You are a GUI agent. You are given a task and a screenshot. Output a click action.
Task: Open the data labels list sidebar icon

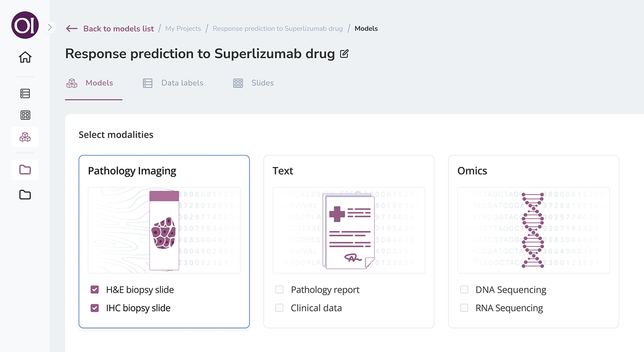(x=25, y=93)
